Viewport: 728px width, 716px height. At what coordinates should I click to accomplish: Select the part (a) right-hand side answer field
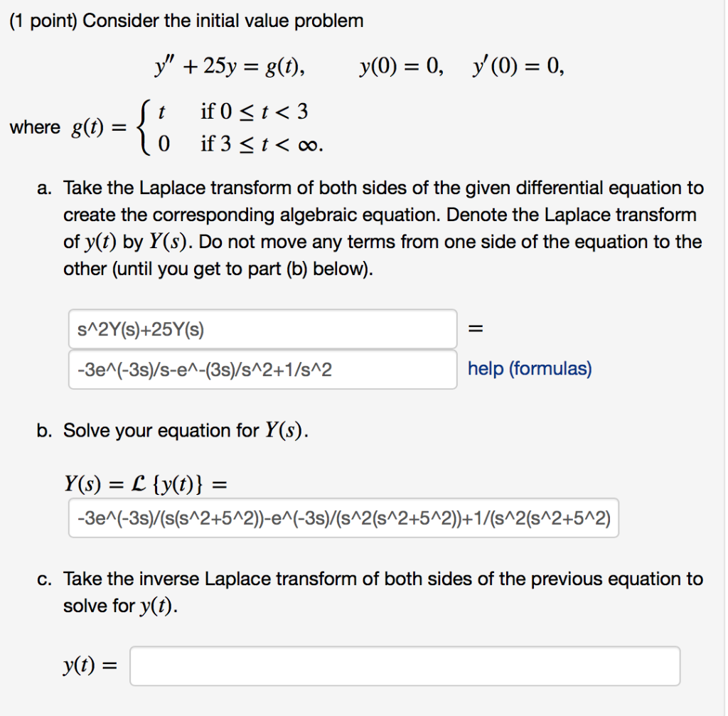pyautogui.click(x=263, y=368)
